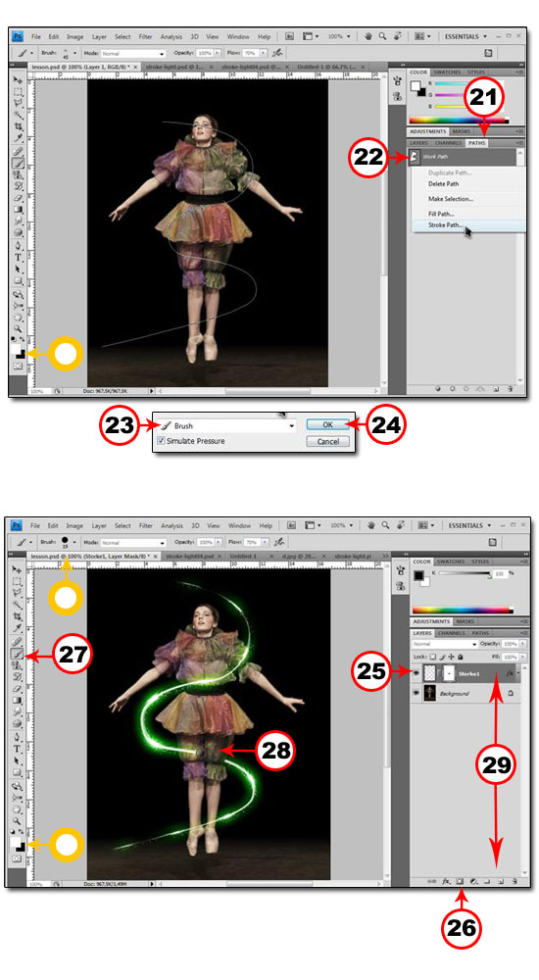
Task: Click delete path trash icon in upper Paths panel
Action: 510,388
